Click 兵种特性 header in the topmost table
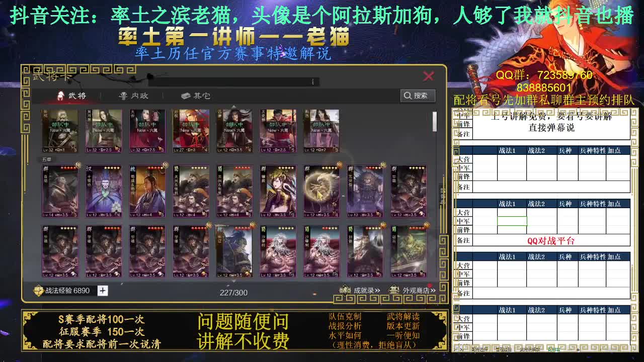The width and height of the screenshot is (644, 362). pyautogui.click(x=593, y=150)
